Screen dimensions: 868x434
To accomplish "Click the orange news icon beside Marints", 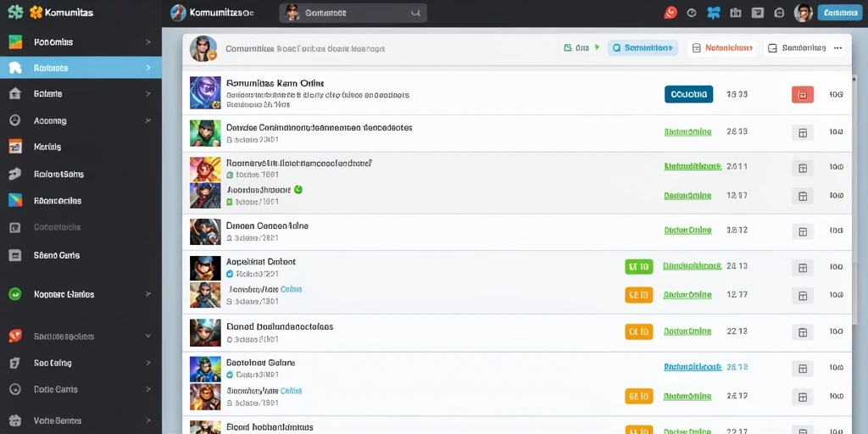I will pyautogui.click(x=15, y=146).
